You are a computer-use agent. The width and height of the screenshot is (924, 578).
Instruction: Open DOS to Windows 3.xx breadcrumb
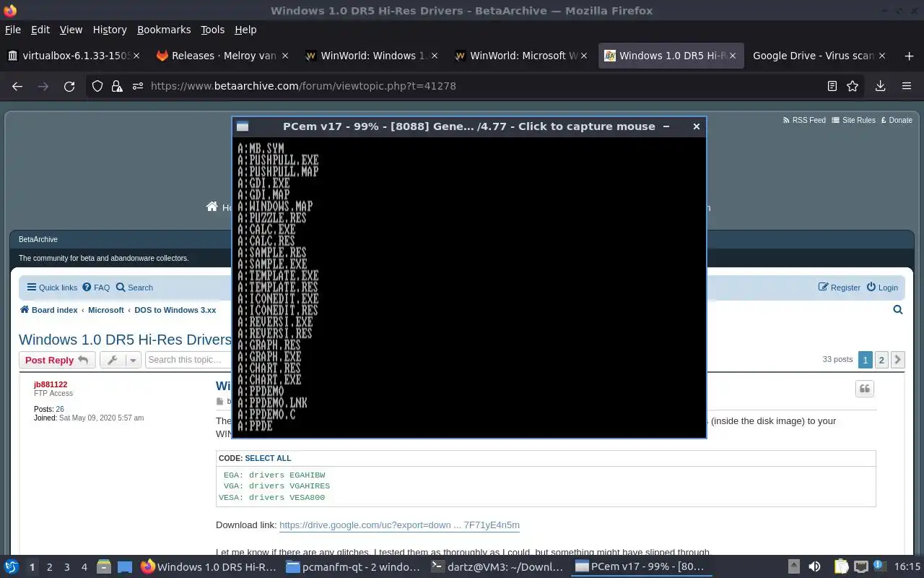175,310
